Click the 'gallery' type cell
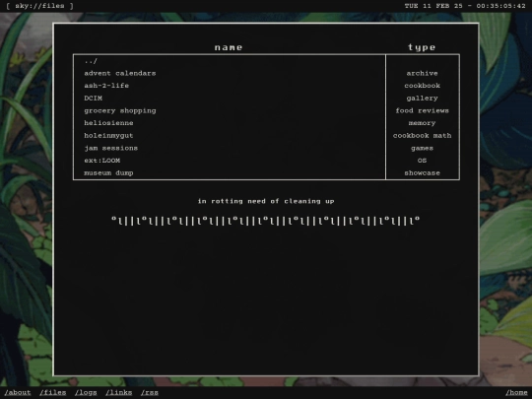The width and height of the screenshot is (532, 399). pyautogui.click(x=422, y=99)
